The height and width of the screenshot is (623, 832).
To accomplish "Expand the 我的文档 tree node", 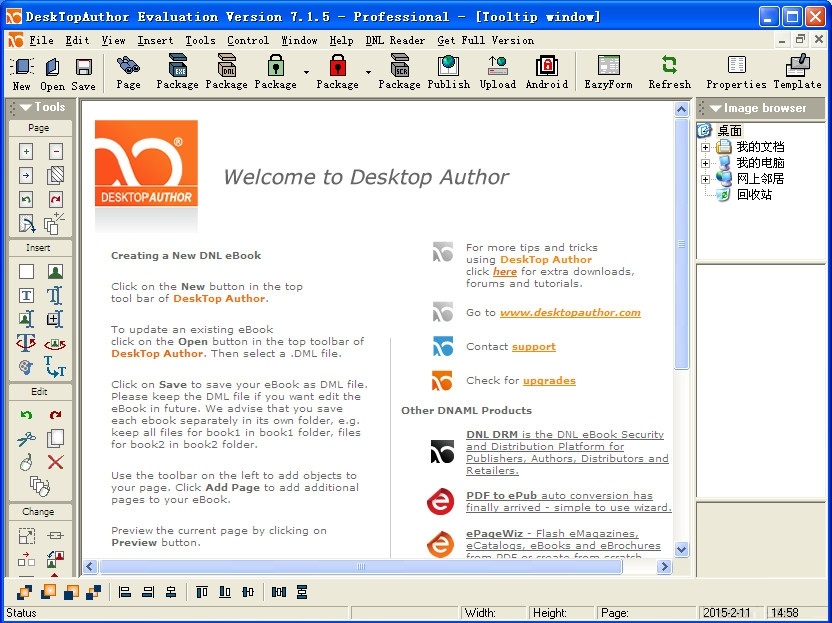I will coord(705,147).
